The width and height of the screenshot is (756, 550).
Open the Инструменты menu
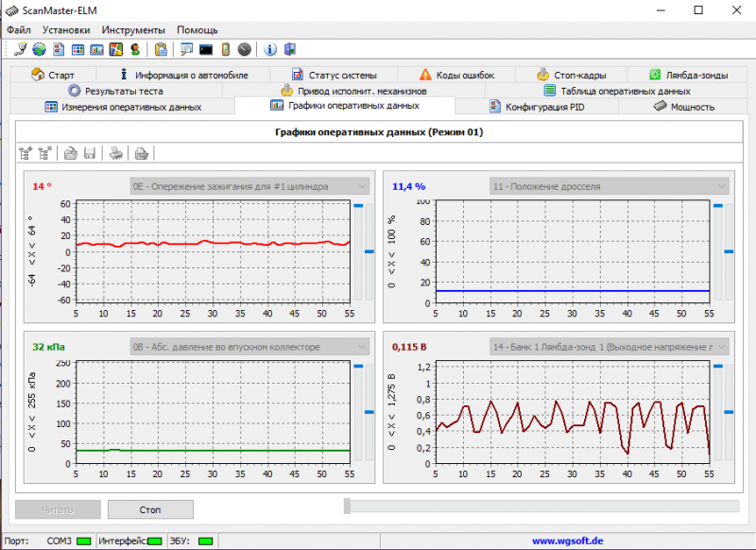click(133, 30)
